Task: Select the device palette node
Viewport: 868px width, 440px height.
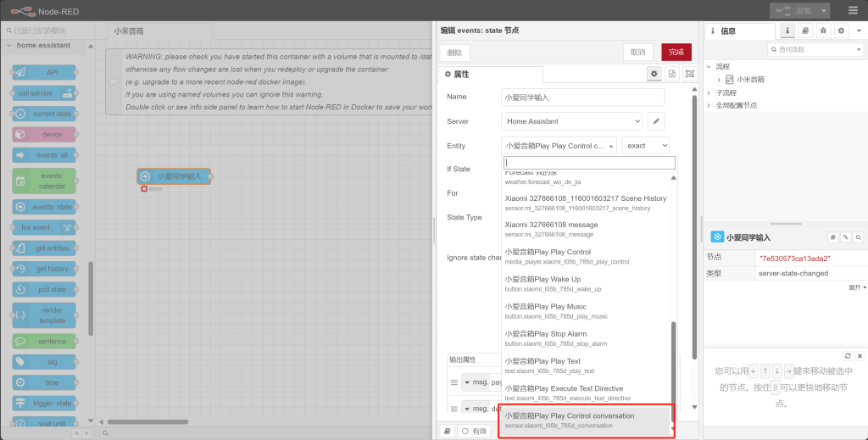Action: (44, 135)
